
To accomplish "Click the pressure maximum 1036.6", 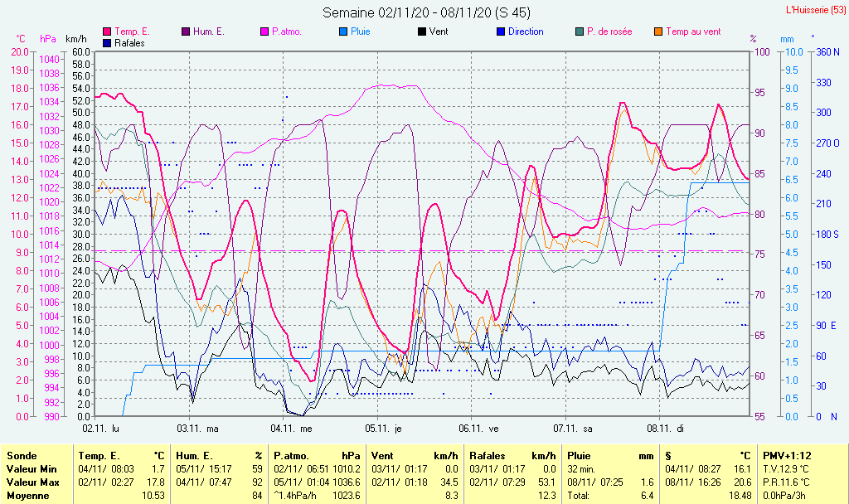I will [x=347, y=482].
